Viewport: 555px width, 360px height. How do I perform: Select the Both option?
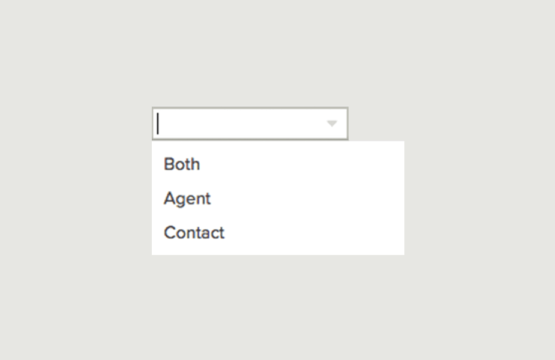tap(278, 164)
